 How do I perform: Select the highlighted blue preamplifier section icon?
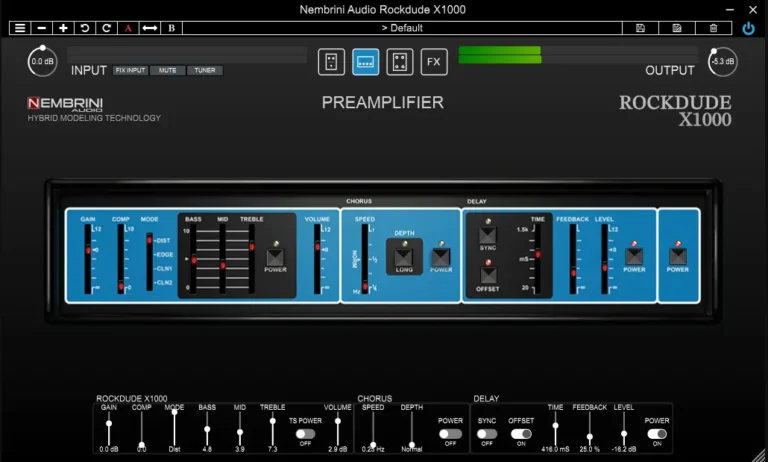[x=365, y=62]
